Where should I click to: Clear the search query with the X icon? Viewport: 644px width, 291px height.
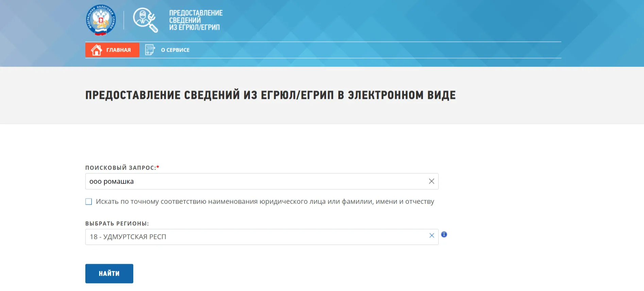click(431, 181)
